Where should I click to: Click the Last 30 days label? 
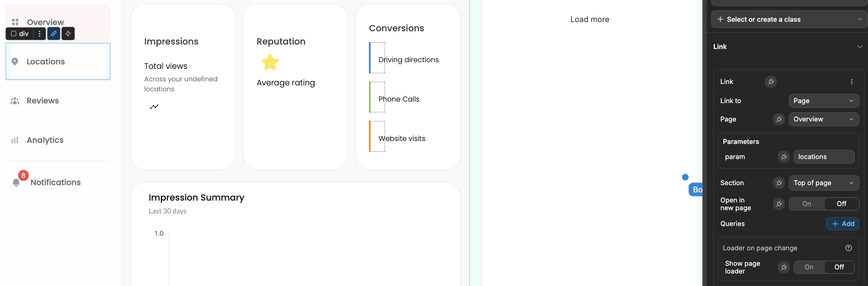click(167, 211)
